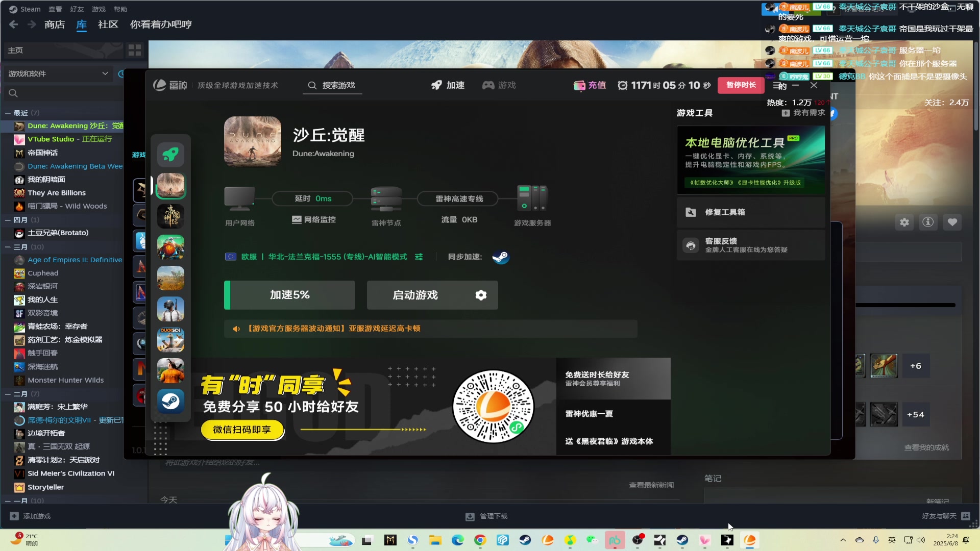Open File Explorer from the taskbar
The width and height of the screenshot is (980, 551).
point(435,540)
